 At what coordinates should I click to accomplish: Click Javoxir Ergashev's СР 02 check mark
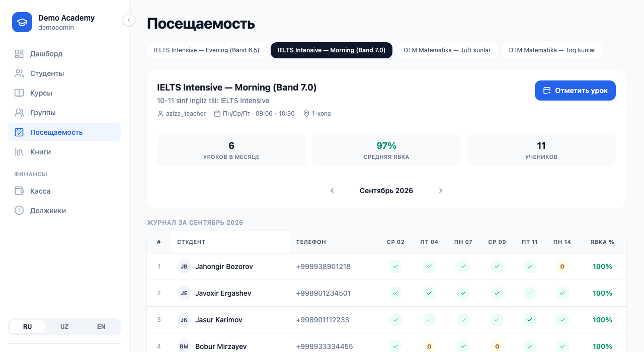pos(395,293)
